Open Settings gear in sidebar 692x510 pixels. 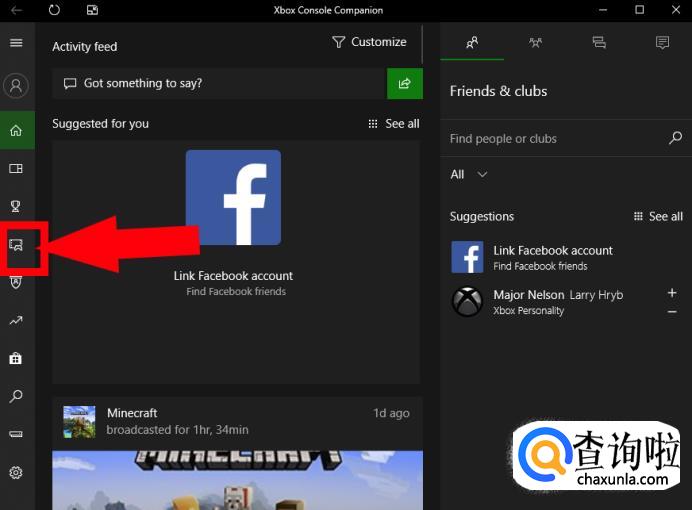tap(16, 472)
